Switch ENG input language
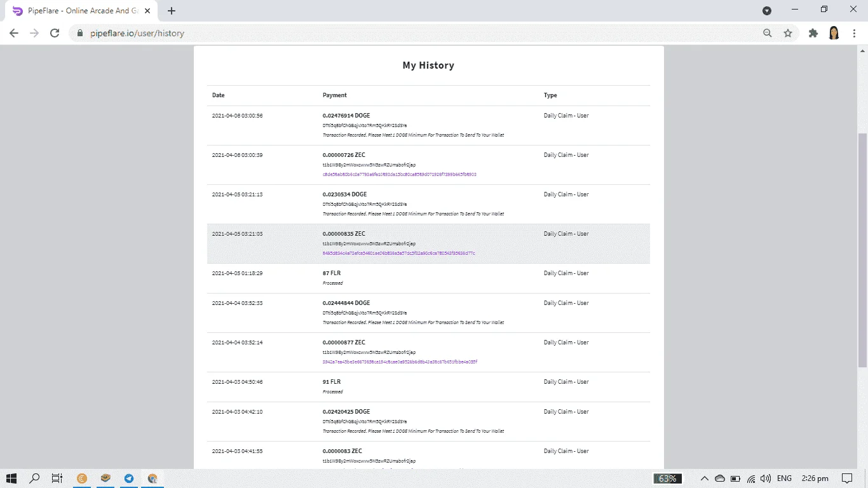Image resolution: width=868 pixels, height=488 pixels. tap(784, 478)
